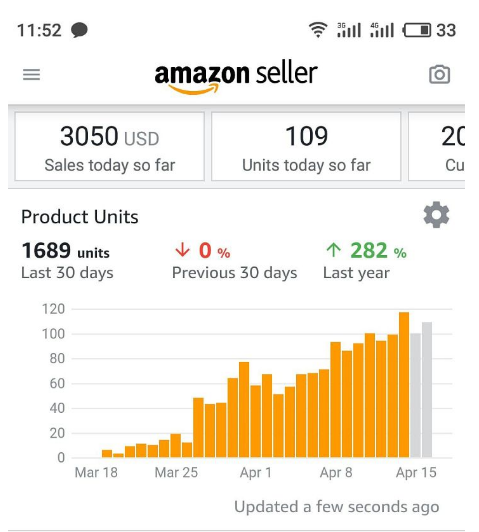Open Product Units chart settings gear

(436, 215)
